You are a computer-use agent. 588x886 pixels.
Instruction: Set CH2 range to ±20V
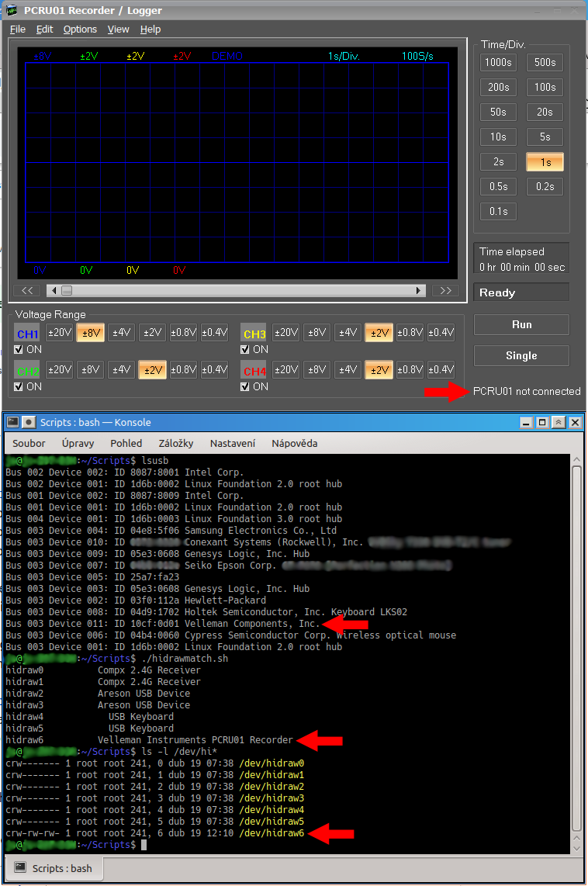point(59,370)
